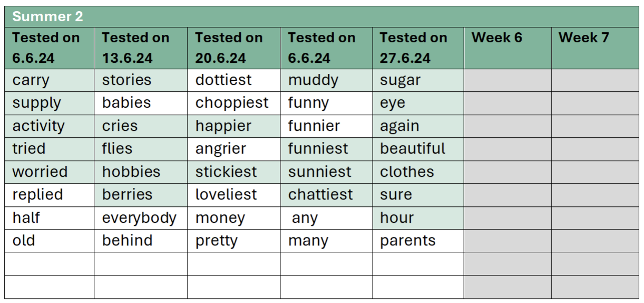Select the Week 7 header cell
644x303 pixels.
pos(596,48)
